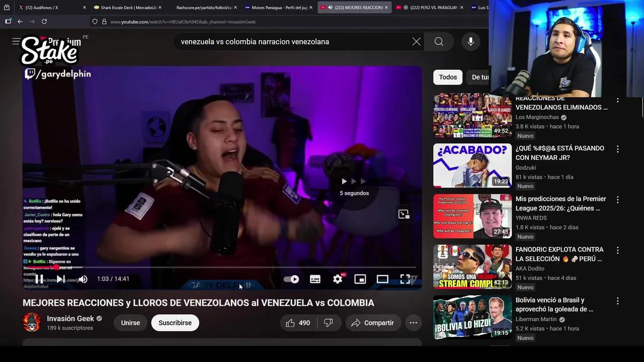Click the 189 k suscriptores text
Viewport: 644px width, 362px height.
70,328
